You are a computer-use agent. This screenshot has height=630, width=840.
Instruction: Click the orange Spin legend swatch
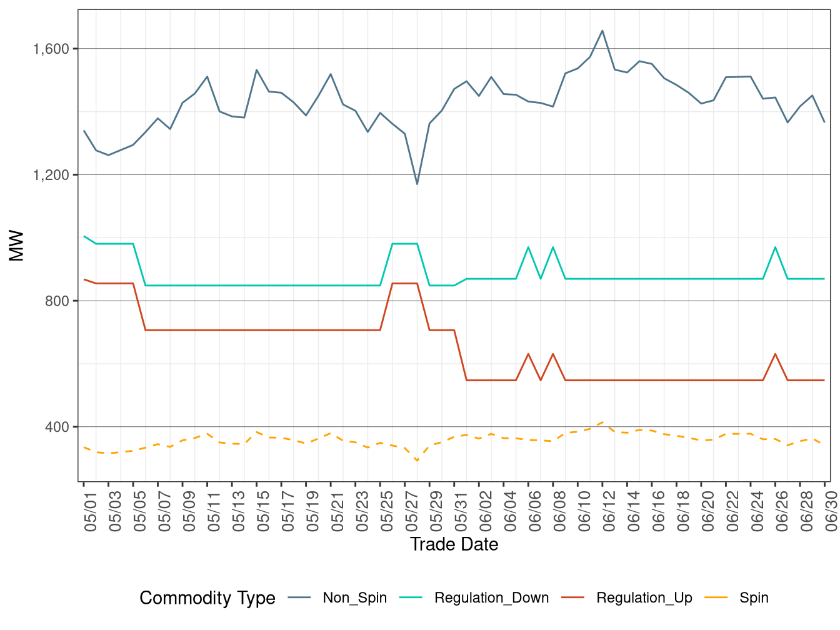tap(716, 598)
